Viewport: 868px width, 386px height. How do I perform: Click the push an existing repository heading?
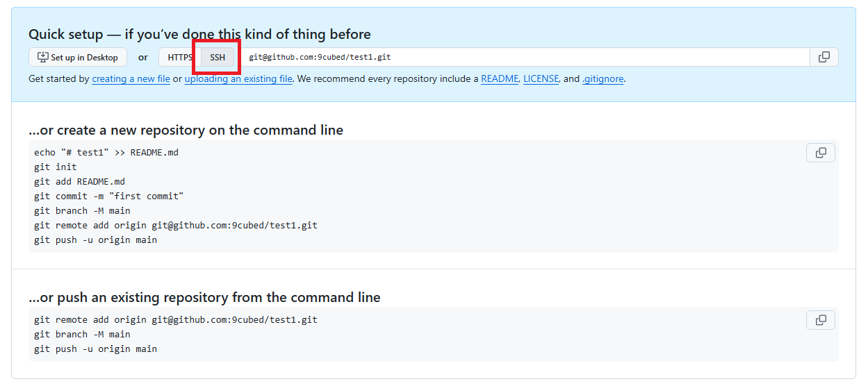tap(204, 297)
